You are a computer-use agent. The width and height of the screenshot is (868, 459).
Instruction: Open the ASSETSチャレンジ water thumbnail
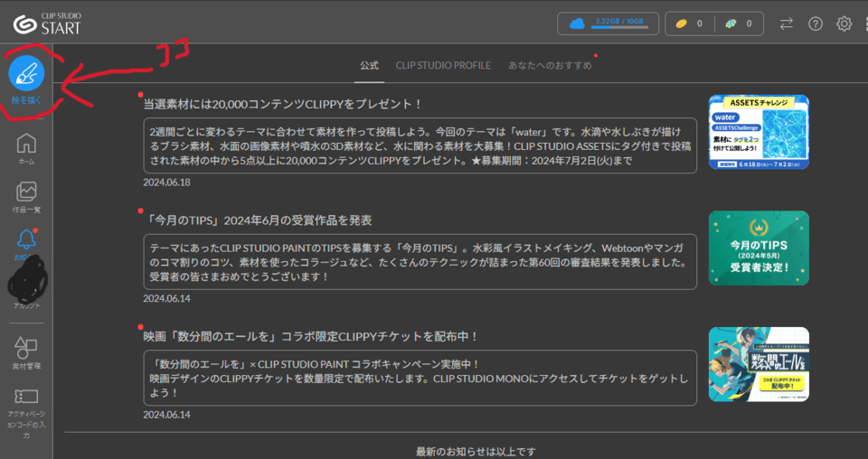[x=759, y=132]
